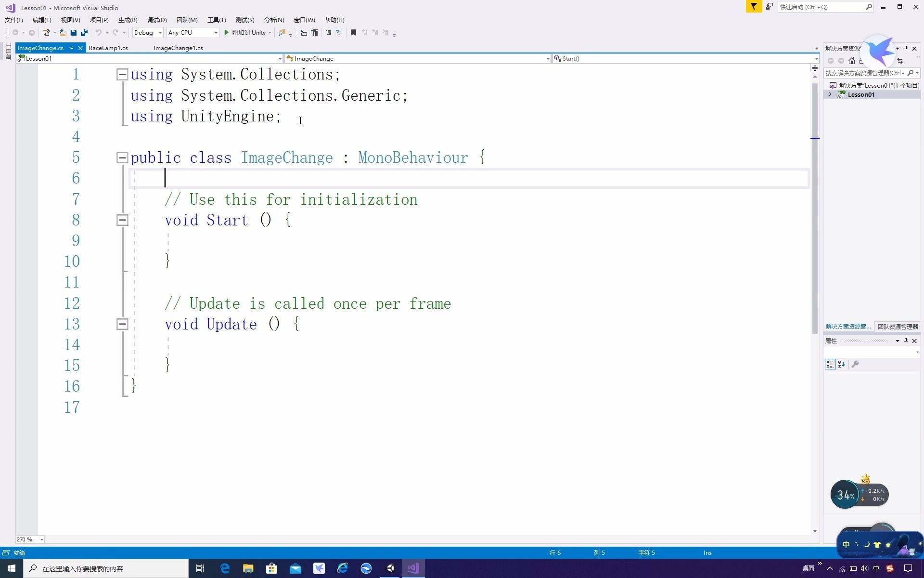This screenshot has height=578, width=924.
Task: Switch to the RaceLamp1.cs tab
Action: 108,48
